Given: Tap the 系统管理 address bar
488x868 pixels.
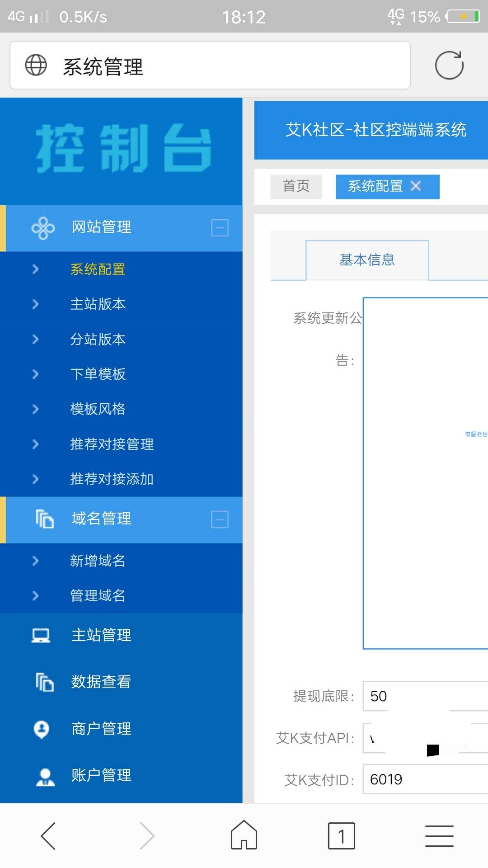Looking at the screenshot, I should tap(210, 66).
